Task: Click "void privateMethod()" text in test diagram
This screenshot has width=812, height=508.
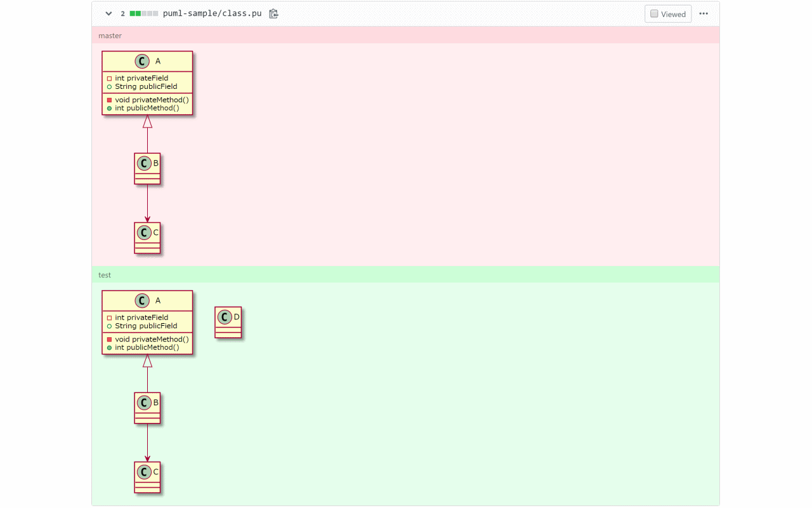Action: [152, 339]
